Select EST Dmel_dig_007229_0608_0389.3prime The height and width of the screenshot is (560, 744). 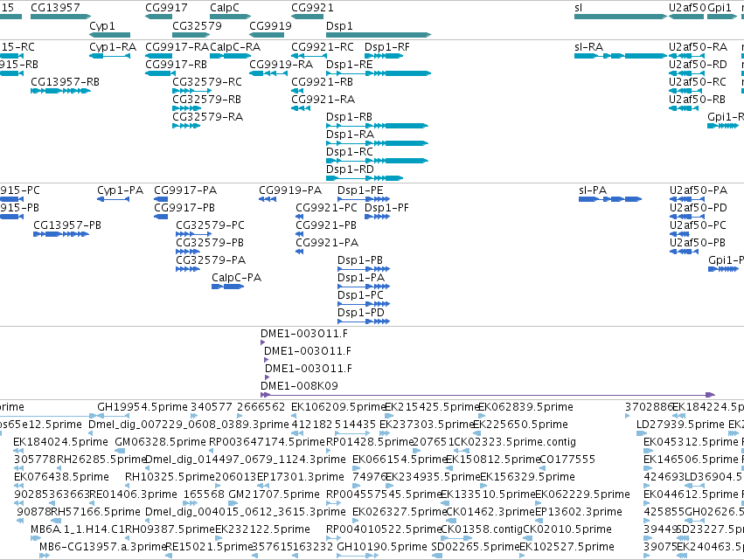[x=188, y=425]
